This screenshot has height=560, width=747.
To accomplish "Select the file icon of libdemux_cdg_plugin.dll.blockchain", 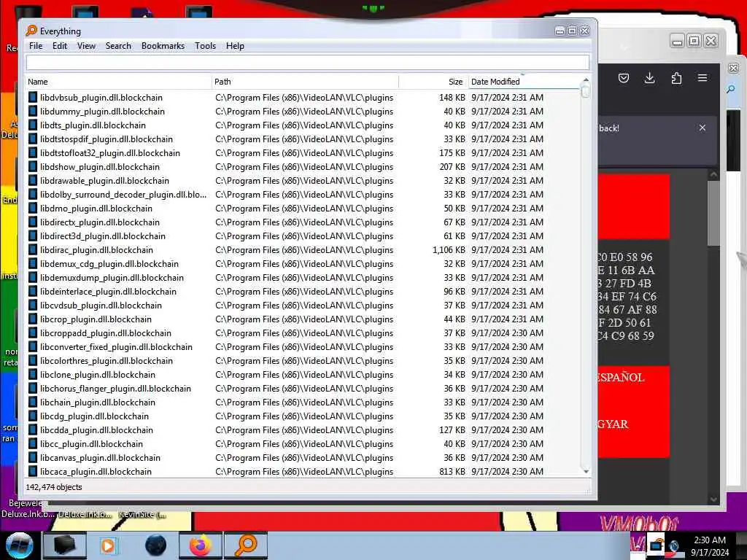I will tap(32, 263).
